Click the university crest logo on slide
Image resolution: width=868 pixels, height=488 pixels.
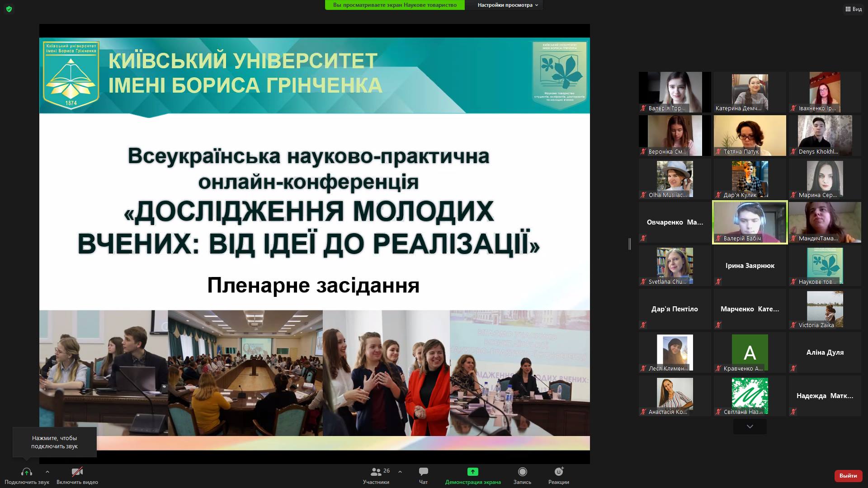(x=71, y=75)
